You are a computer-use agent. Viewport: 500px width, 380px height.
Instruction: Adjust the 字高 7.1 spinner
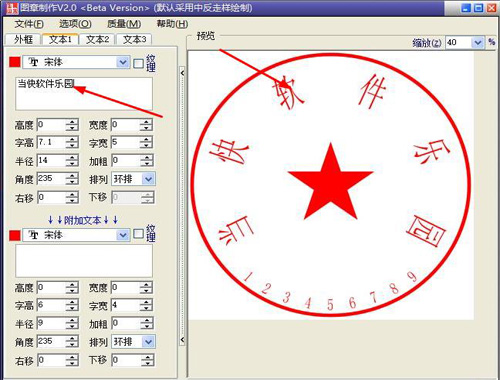[72, 143]
